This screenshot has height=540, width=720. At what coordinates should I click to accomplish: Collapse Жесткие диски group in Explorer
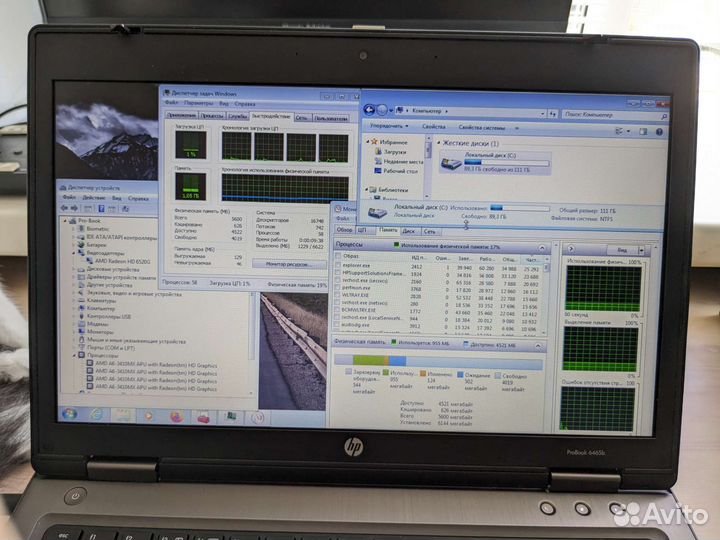(x=439, y=143)
